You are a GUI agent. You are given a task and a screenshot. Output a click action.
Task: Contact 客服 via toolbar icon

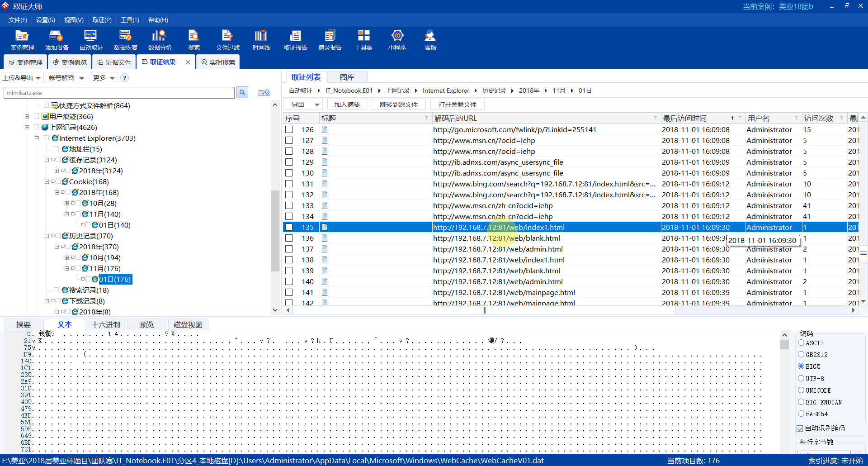[430, 40]
